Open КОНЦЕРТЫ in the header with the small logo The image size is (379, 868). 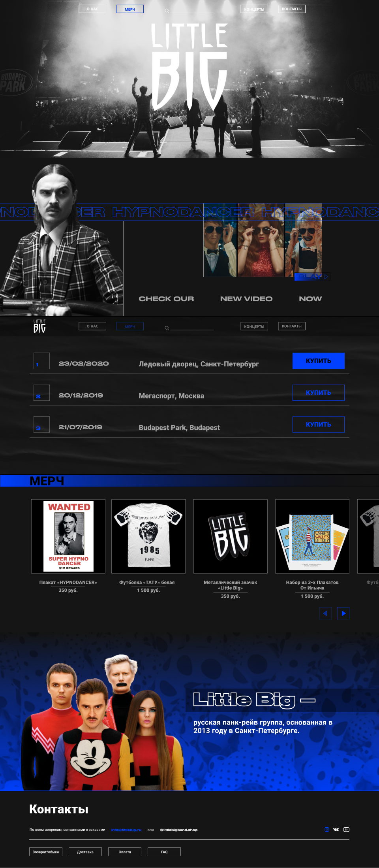pyautogui.click(x=254, y=326)
